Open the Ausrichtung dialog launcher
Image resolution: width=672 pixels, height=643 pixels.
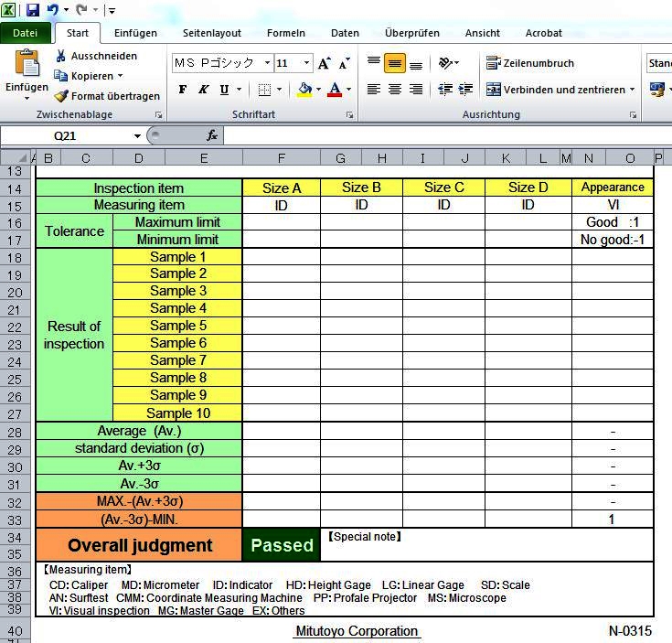pos(633,115)
